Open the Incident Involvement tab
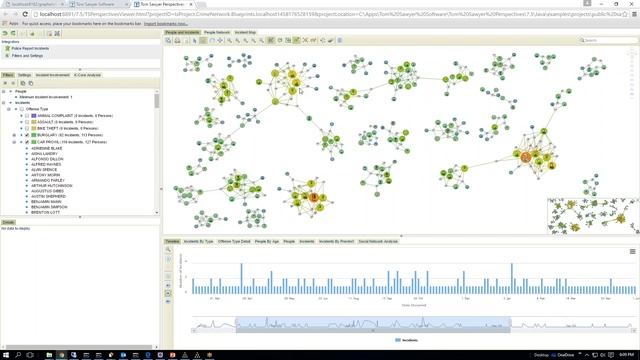 pos(53,75)
